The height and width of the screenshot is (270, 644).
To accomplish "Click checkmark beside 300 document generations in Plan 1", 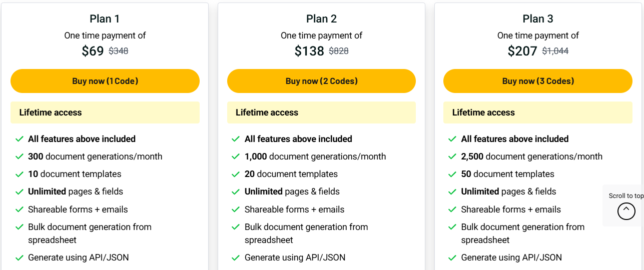I will click(x=20, y=156).
